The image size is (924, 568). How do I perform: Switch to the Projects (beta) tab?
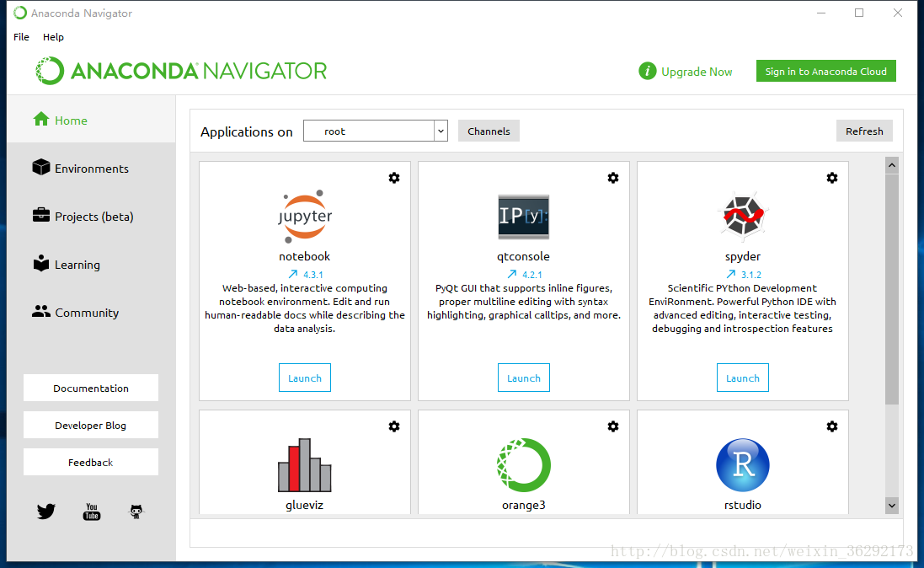(x=91, y=217)
